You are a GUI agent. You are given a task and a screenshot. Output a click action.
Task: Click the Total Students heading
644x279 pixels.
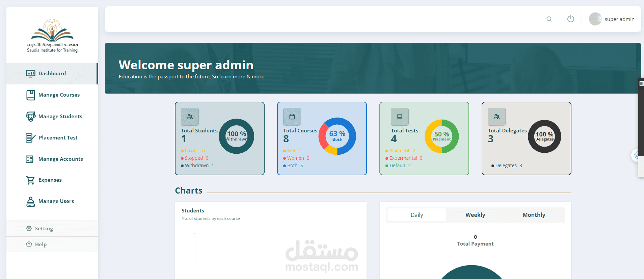tap(199, 131)
